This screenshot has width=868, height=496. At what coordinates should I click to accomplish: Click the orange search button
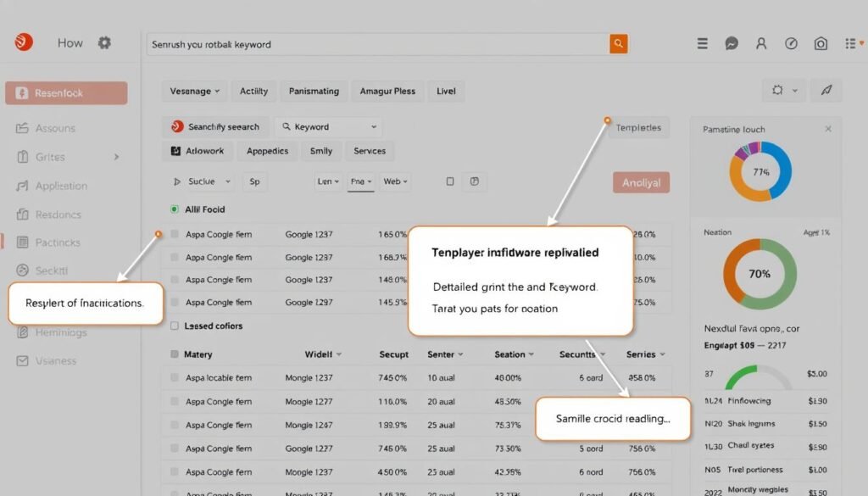[x=618, y=44]
